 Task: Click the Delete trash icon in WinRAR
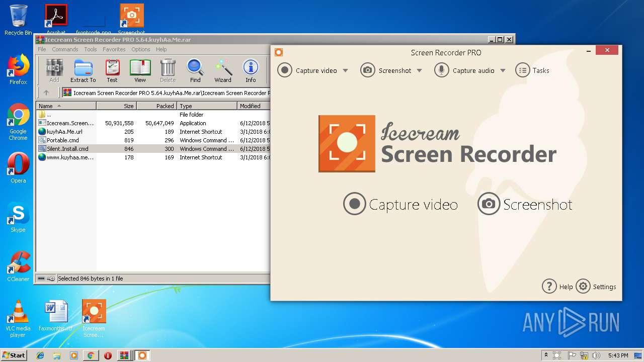pos(168,70)
